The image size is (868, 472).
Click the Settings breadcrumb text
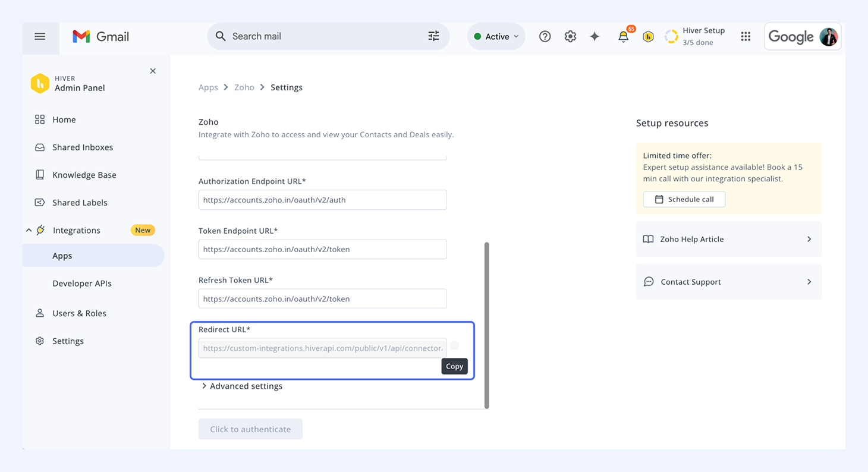(x=287, y=87)
